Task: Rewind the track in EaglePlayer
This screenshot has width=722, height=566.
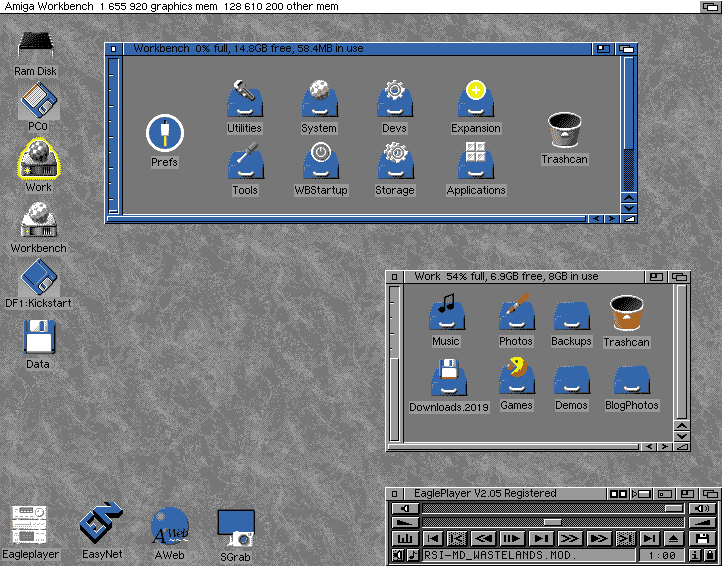Action: [484, 538]
